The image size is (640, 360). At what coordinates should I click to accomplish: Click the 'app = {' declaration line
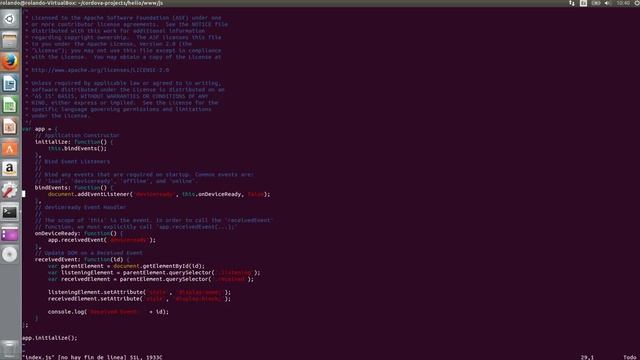tap(40, 129)
